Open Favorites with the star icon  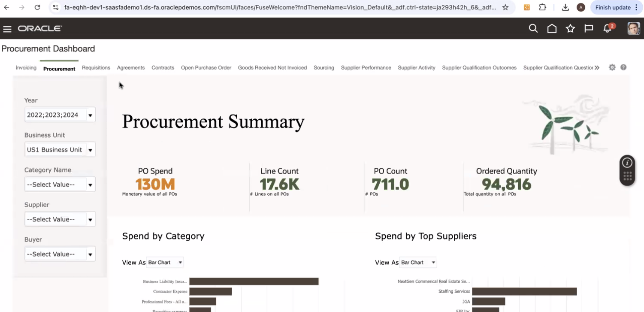pyautogui.click(x=570, y=28)
